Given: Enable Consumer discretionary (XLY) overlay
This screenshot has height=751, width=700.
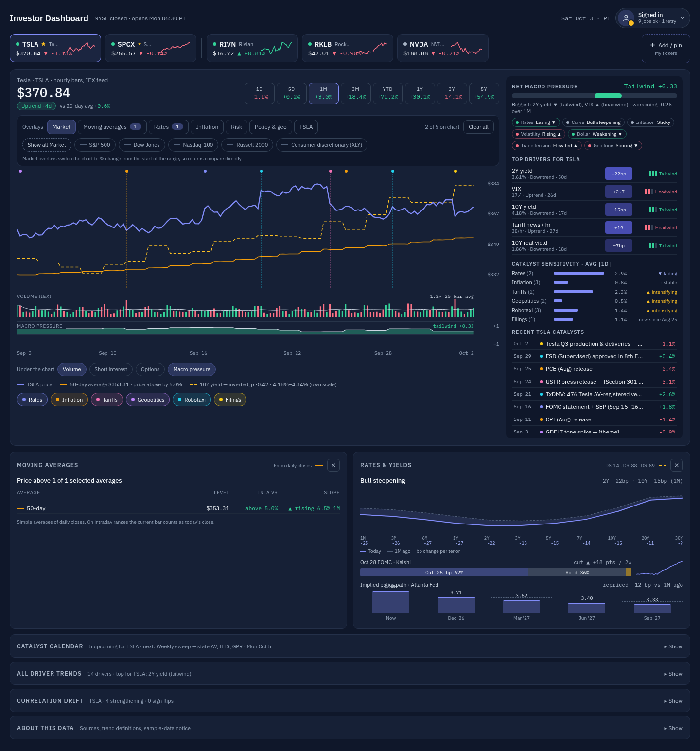Looking at the screenshot, I should click(322, 145).
